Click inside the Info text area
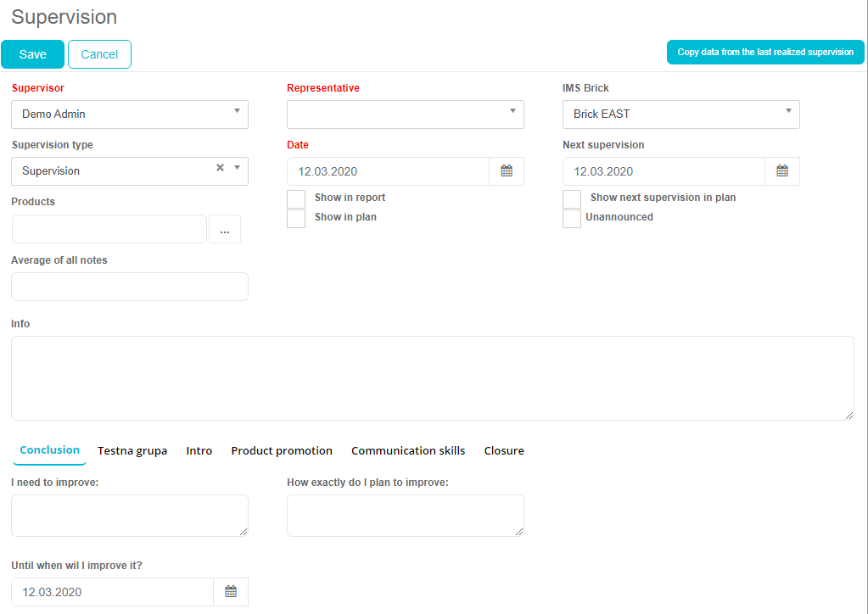The image size is (868, 614). click(x=433, y=378)
